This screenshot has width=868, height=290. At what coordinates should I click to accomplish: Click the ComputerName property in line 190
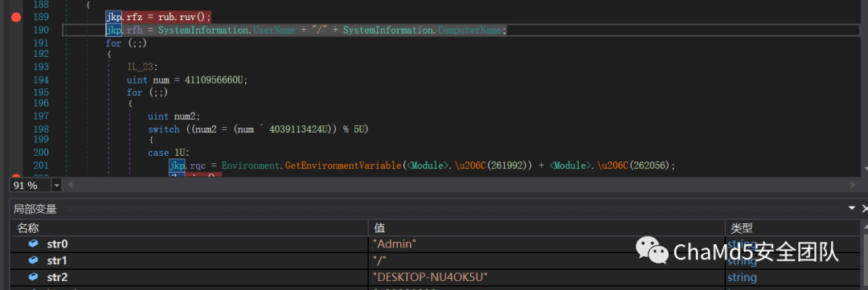[x=469, y=31]
